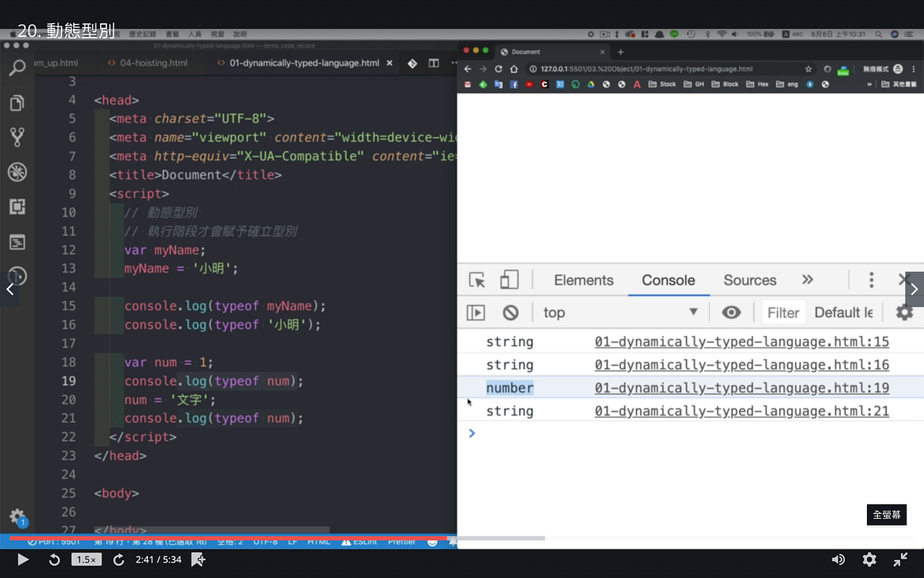The width and height of the screenshot is (924, 578).
Task: Toggle the live expression eye icon
Action: pyautogui.click(x=731, y=312)
